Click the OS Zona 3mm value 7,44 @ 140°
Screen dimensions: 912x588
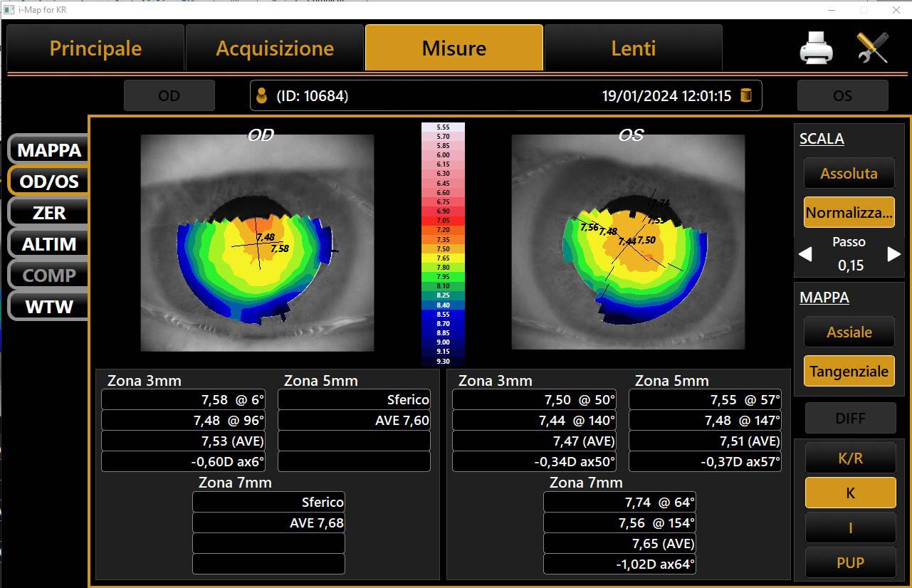tap(535, 421)
